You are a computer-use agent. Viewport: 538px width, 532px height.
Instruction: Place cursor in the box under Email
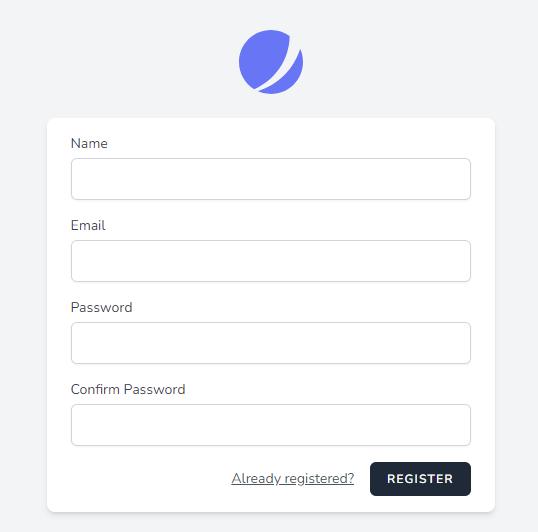tap(271, 261)
